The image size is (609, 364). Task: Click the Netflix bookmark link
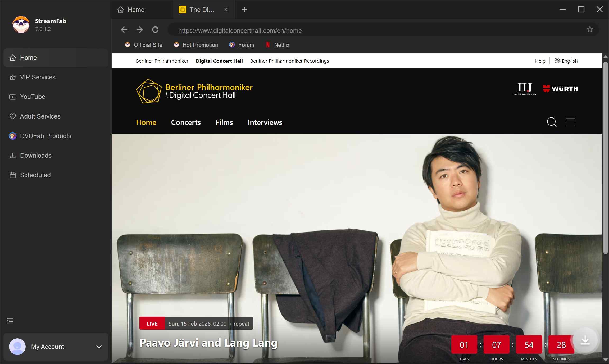point(281,45)
